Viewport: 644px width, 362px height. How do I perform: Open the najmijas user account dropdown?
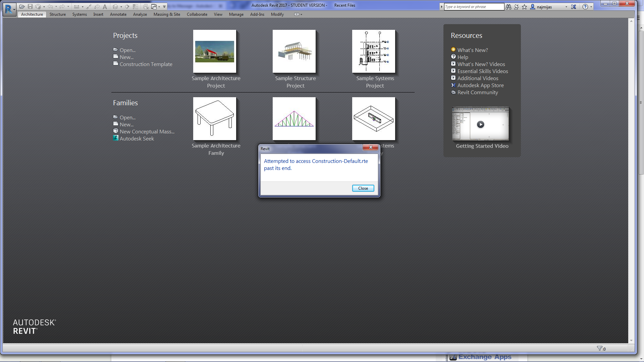[566, 7]
